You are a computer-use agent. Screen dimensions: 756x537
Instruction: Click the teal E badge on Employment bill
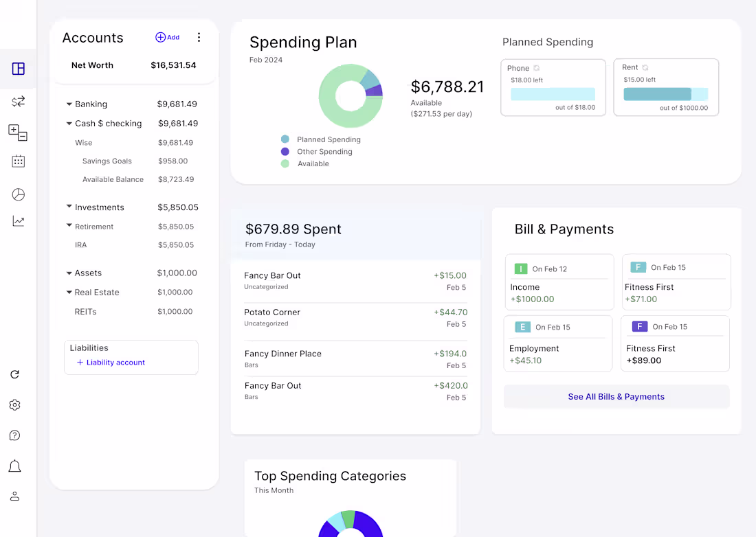click(x=522, y=327)
